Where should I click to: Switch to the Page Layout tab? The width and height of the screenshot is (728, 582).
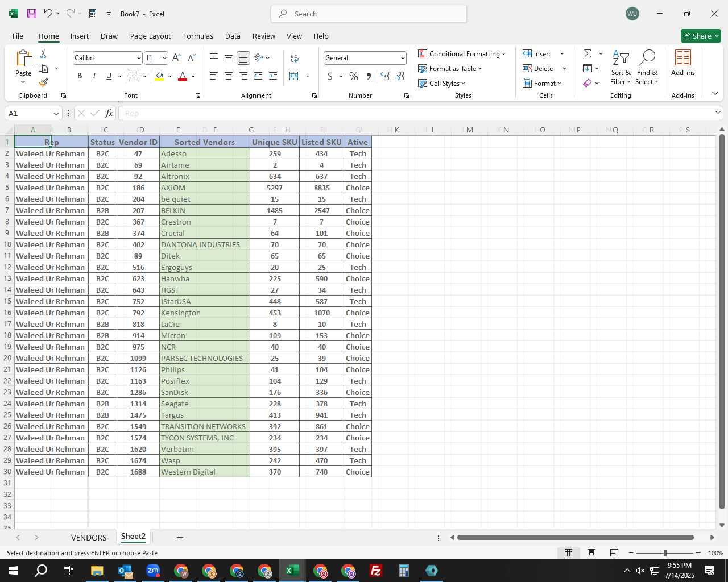click(x=150, y=36)
